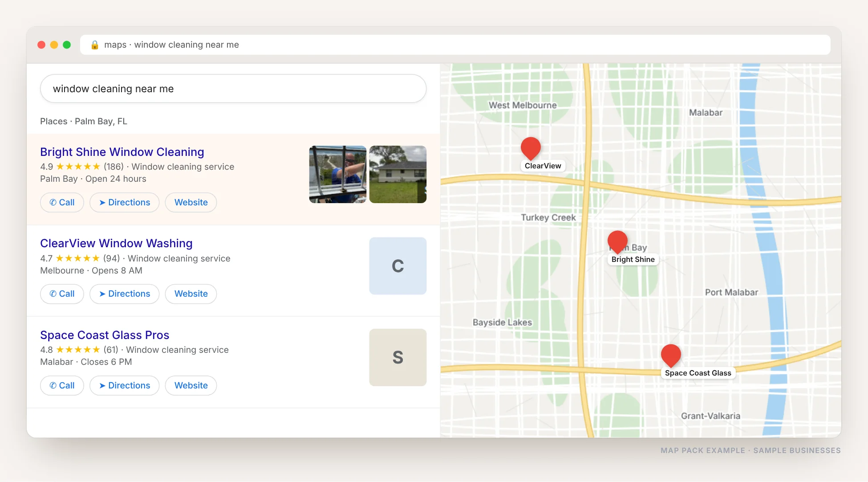Click the 4.7 star rating with 94 reviews
Image resolution: width=868 pixels, height=482 pixels.
(80, 258)
